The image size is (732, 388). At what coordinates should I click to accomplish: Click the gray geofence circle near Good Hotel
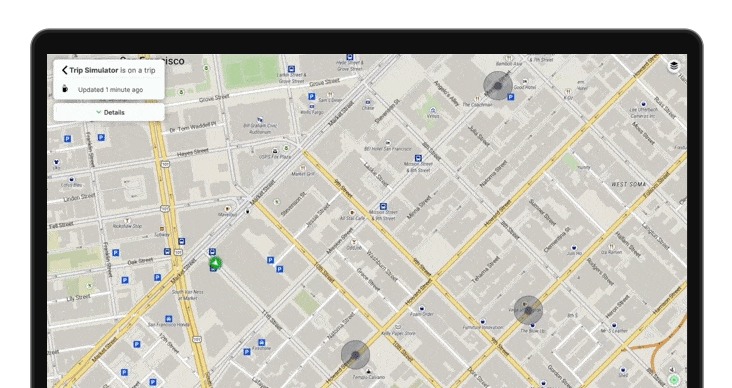coord(498,85)
